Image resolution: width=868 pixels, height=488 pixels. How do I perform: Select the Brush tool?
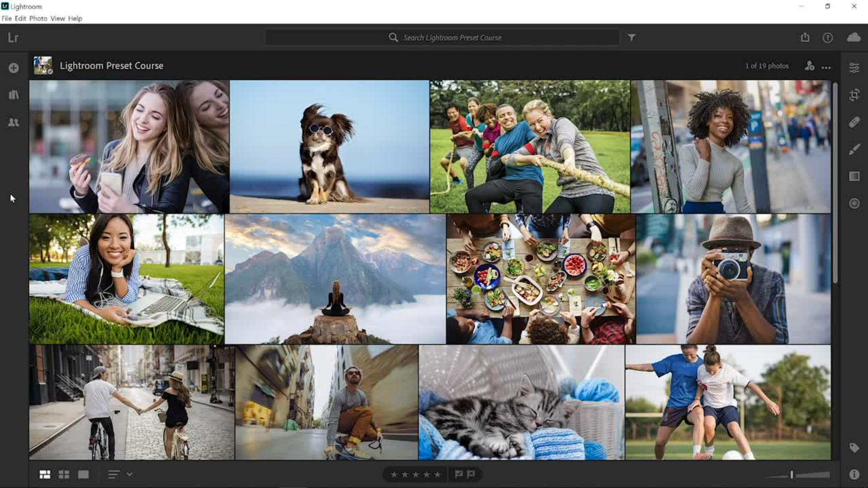click(854, 149)
